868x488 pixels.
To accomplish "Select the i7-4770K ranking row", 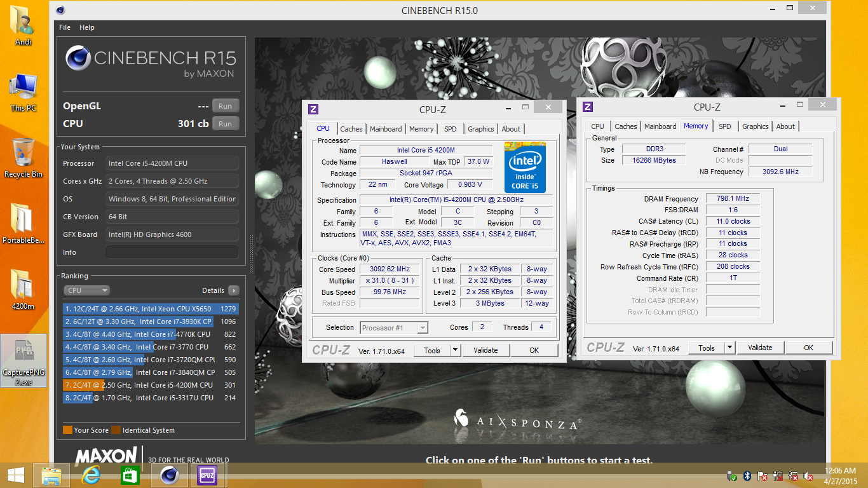I will pos(151,334).
